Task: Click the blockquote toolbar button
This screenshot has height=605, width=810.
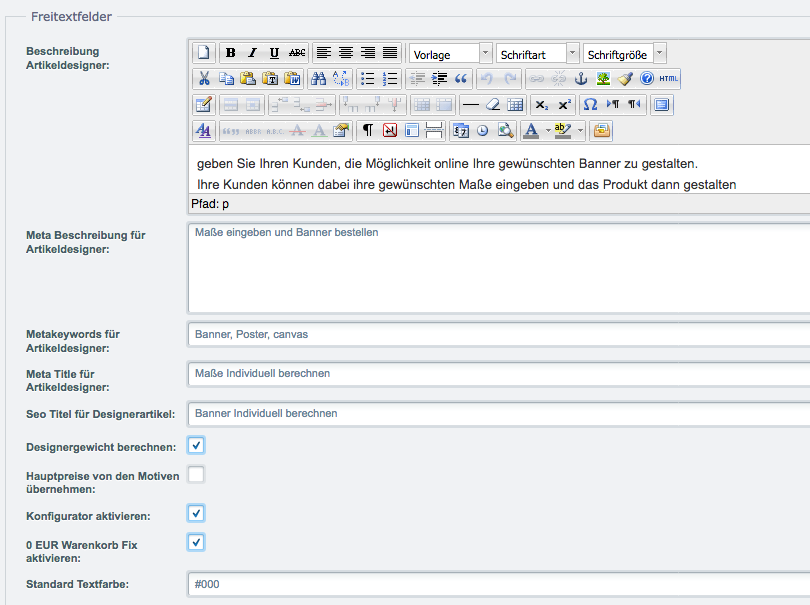Action: click(461, 78)
